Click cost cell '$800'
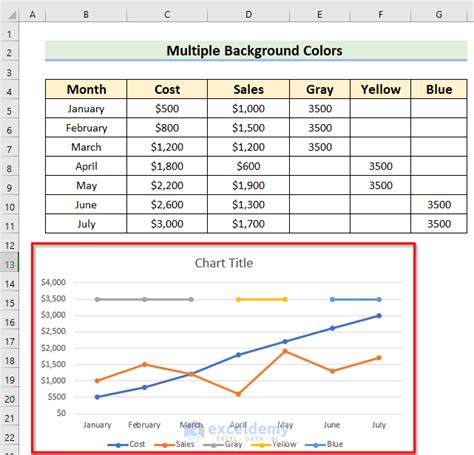The image size is (474, 455). click(x=167, y=128)
